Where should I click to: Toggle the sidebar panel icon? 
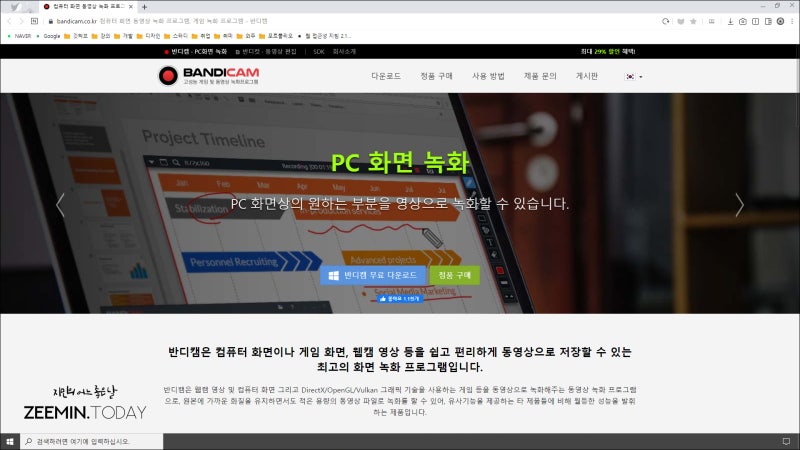click(768, 21)
